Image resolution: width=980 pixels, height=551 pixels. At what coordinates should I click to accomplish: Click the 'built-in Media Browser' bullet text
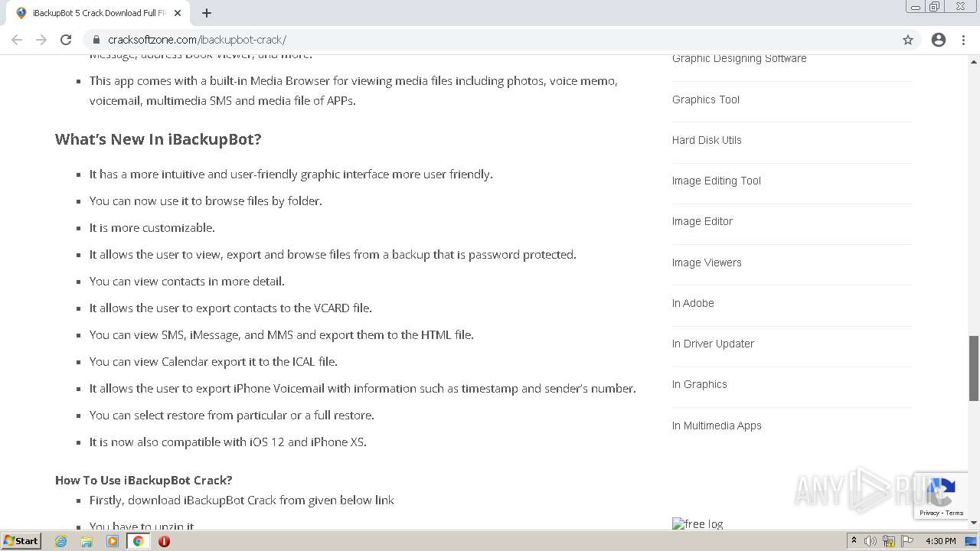(353, 90)
